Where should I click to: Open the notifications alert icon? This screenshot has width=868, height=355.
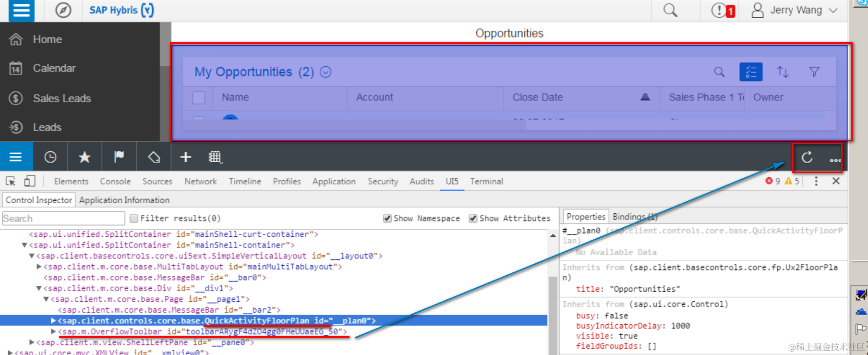[723, 10]
